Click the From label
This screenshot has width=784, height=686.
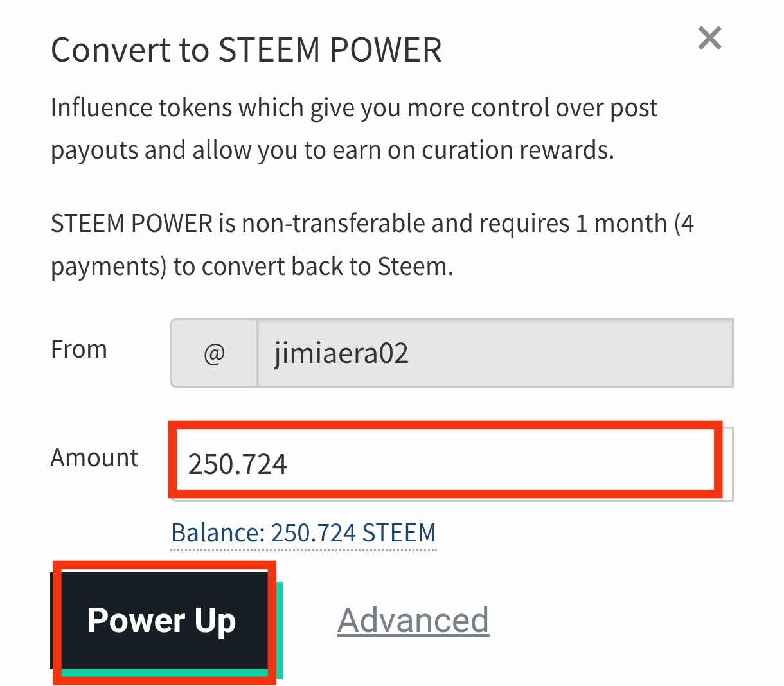[78, 350]
